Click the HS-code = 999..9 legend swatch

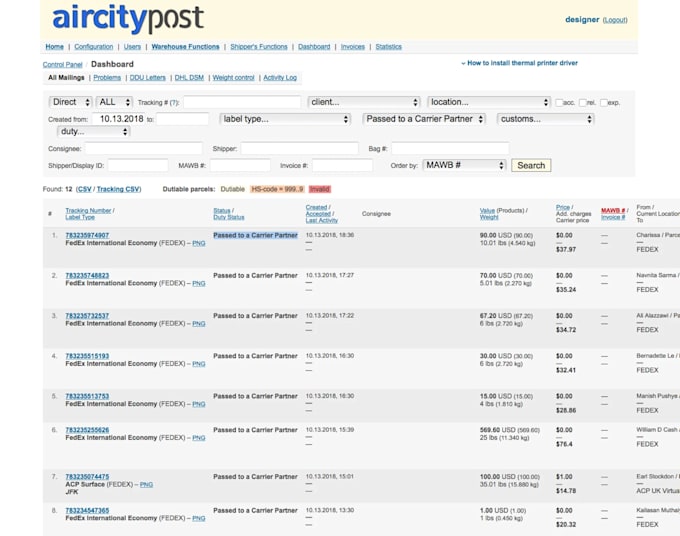click(x=277, y=189)
